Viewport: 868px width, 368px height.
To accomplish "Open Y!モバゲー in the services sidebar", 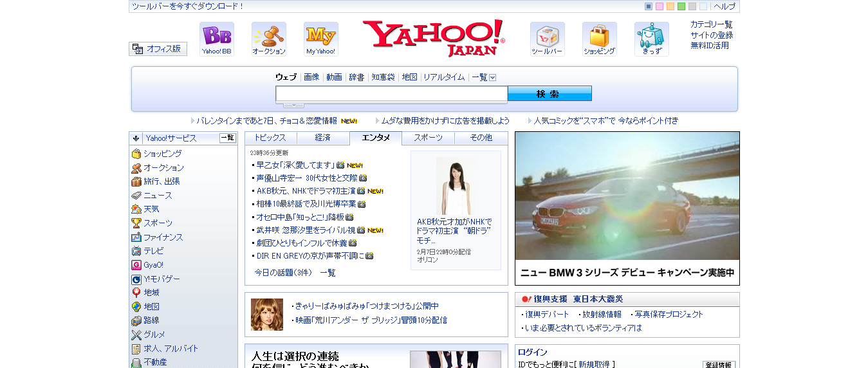I will pos(162,279).
